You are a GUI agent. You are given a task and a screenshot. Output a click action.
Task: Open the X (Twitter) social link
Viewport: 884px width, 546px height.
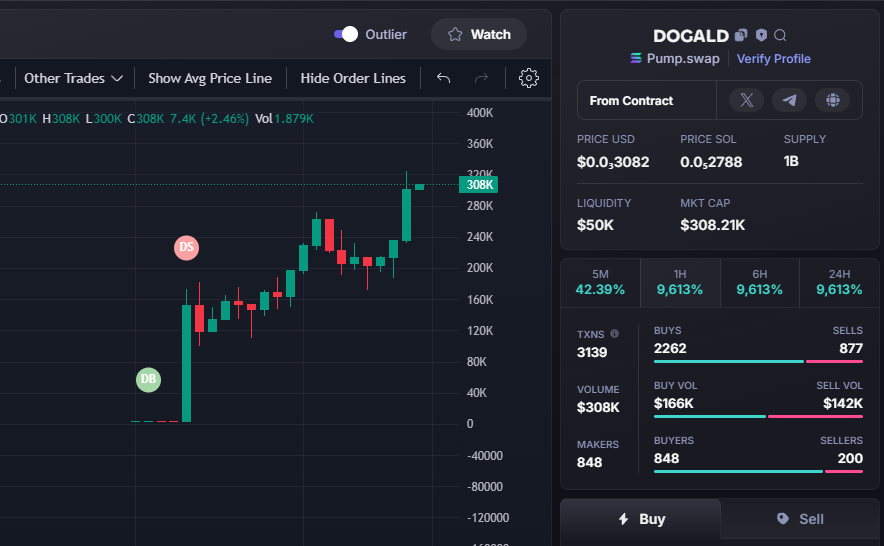point(746,100)
